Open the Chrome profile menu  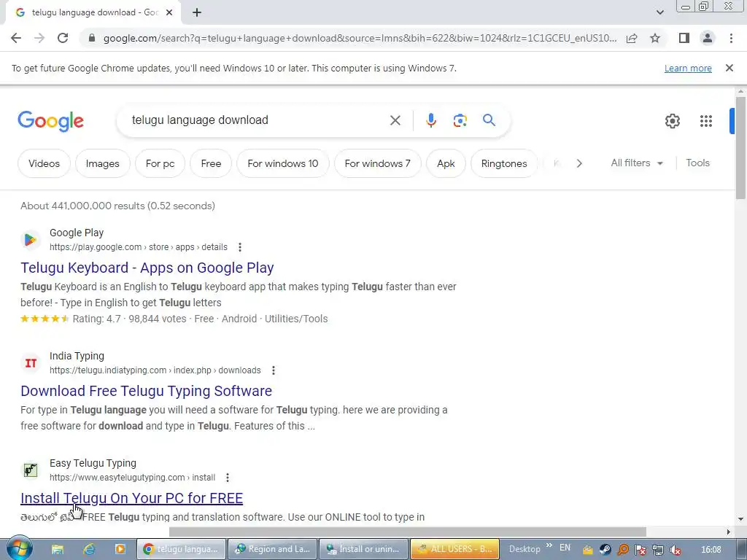click(x=708, y=38)
